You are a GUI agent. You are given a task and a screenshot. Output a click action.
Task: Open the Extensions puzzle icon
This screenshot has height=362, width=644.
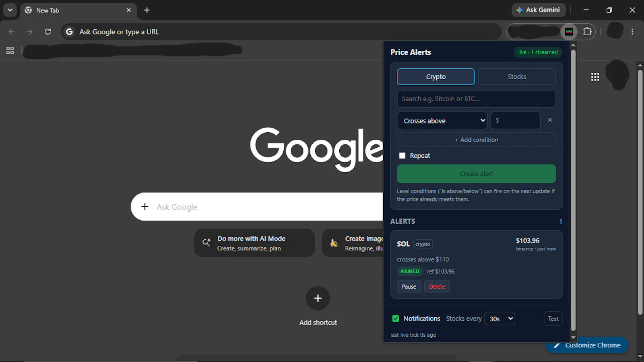pos(587,31)
